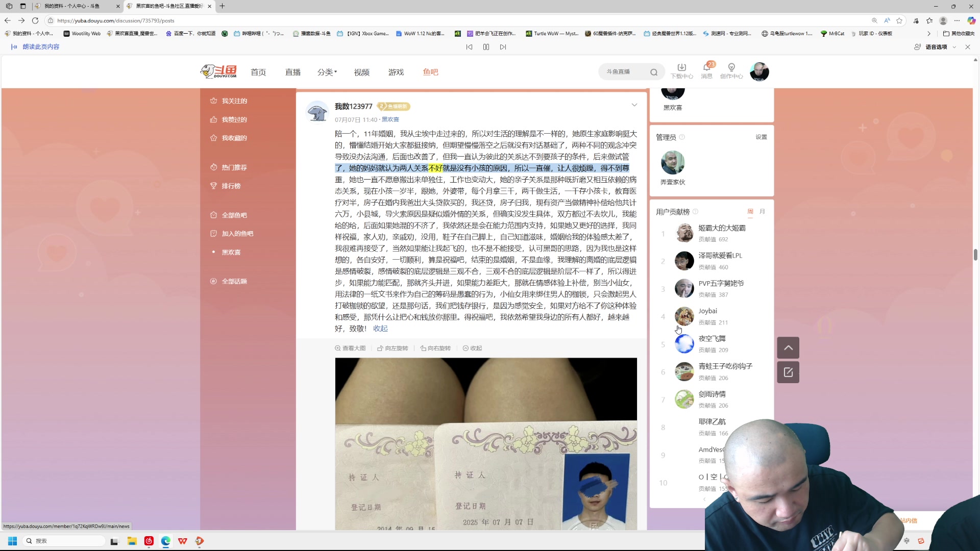The width and height of the screenshot is (980, 551).
Task: Open the Edge icon in taskbar
Action: pos(165,541)
